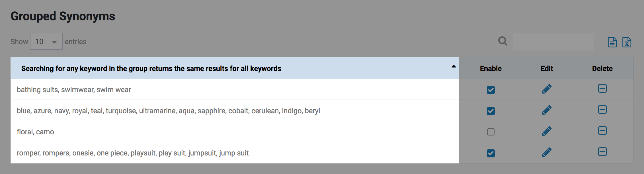Disable the bathing suits synonym group
644x174 pixels.
click(x=491, y=90)
